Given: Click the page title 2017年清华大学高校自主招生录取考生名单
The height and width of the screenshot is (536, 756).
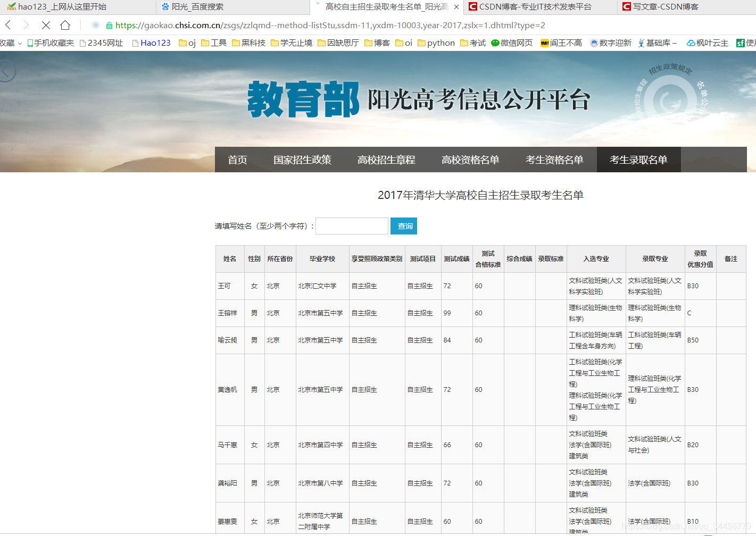Looking at the screenshot, I should click(480, 195).
